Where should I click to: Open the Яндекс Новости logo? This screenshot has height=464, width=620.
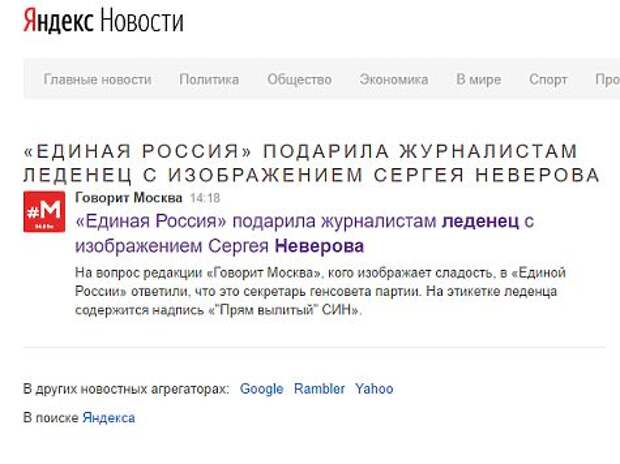pyautogui.click(x=104, y=21)
